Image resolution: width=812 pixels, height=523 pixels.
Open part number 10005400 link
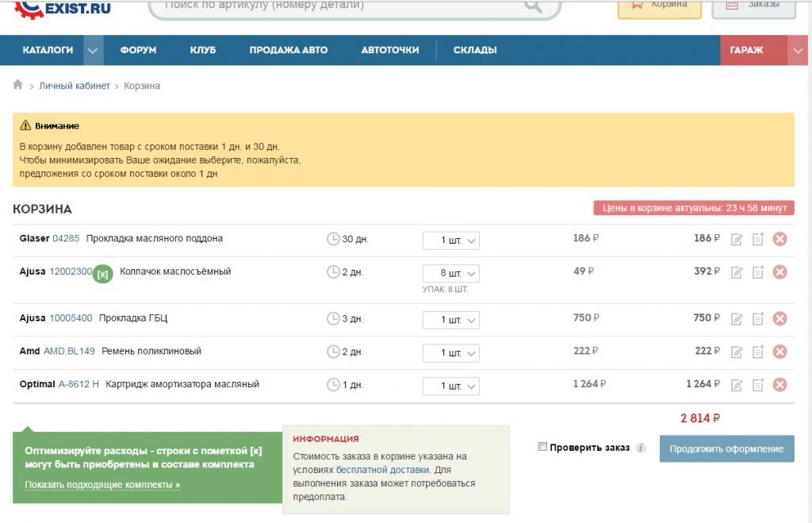point(71,318)
